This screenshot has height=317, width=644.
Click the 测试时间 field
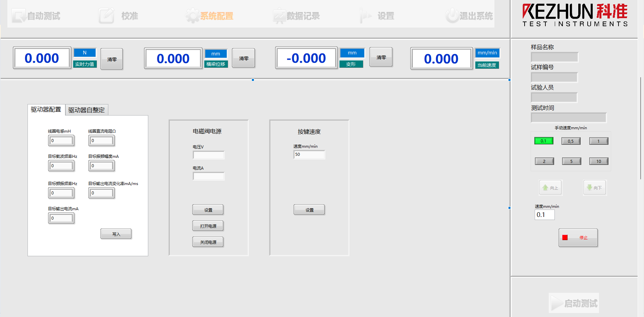pyautogui.click(x=569, y=118)
